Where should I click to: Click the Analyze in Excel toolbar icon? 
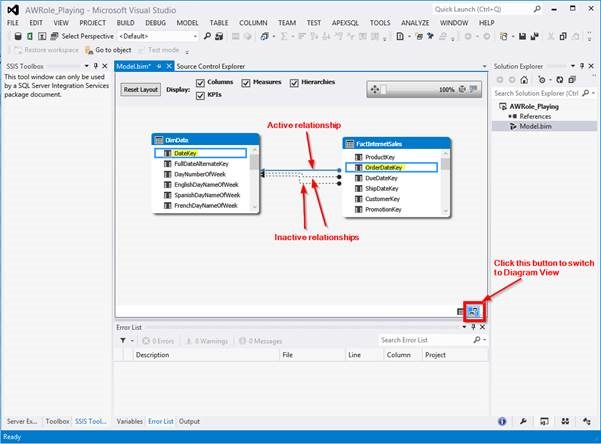tap(30, 36)
